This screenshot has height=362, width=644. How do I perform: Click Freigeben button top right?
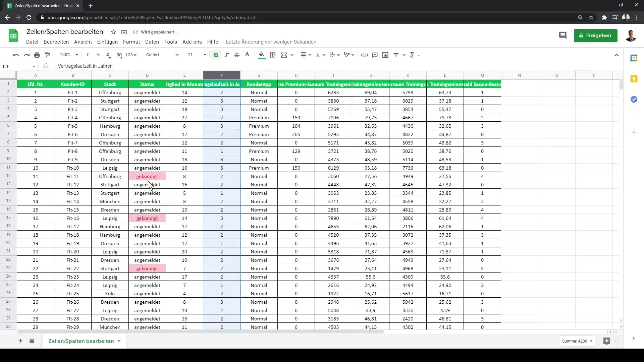pyautogui.click(x=596, y=35)
